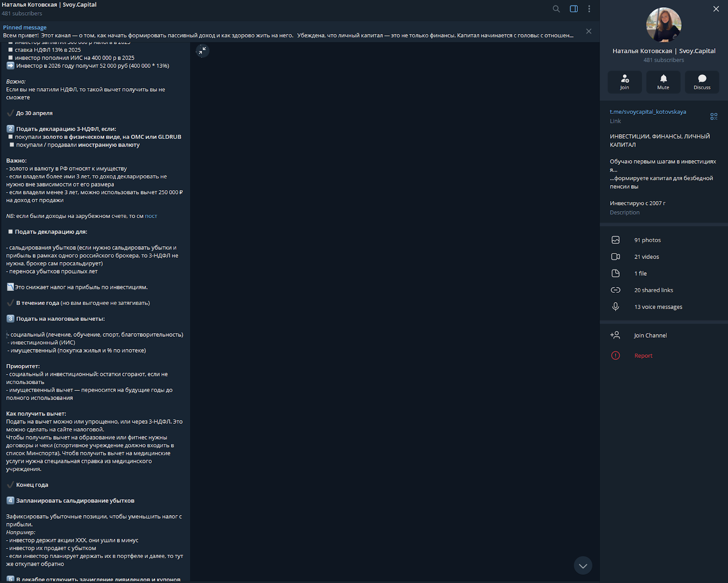This screenshot has height=583, width=728.
Task: Collapse the expanded post view icon
Action: [202, 51]
